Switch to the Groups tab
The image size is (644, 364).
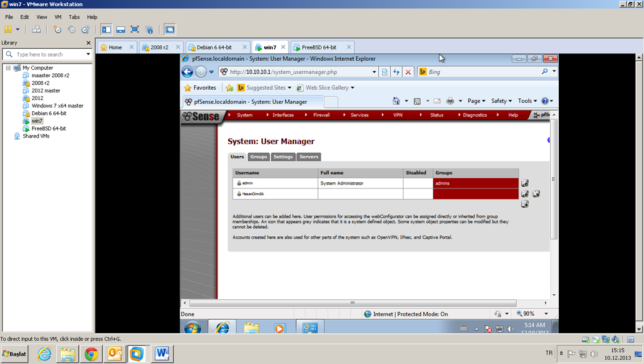coord(259,157)
